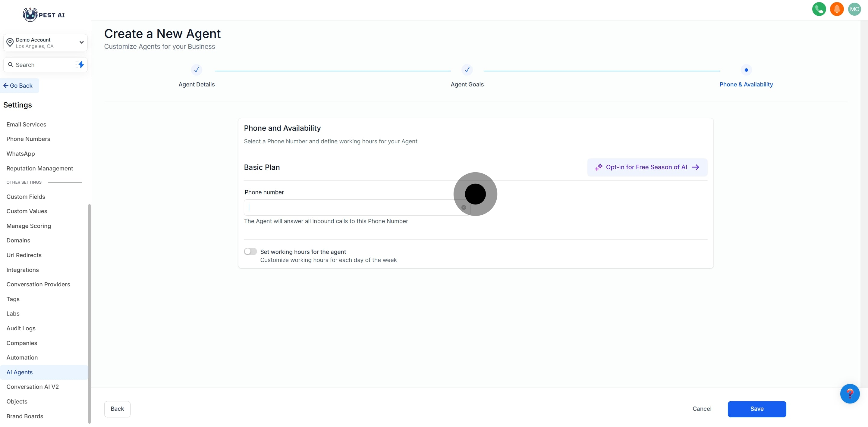The image size is (868, 427).
Task: Enable Set working hours toggle
Action: pyautogui.click(x=250, y=251)
